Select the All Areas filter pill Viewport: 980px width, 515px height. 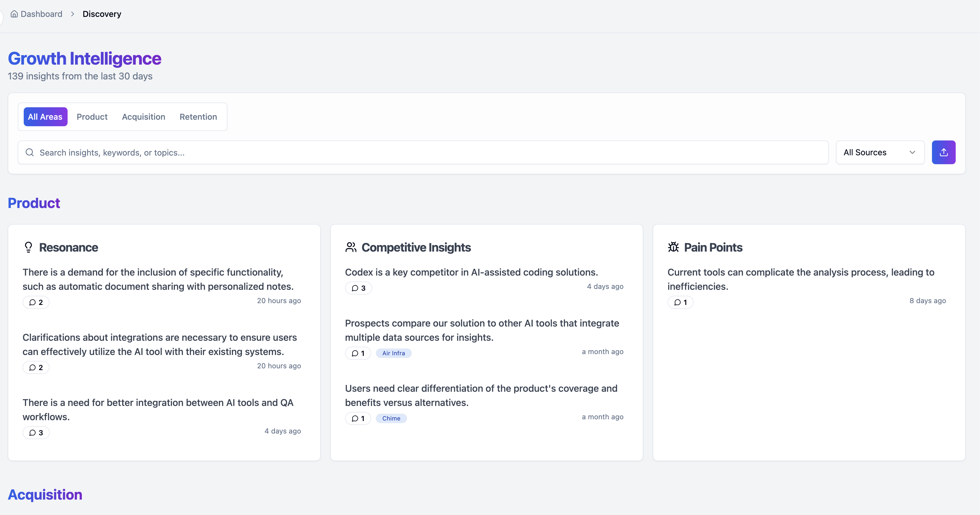point(45,116)
